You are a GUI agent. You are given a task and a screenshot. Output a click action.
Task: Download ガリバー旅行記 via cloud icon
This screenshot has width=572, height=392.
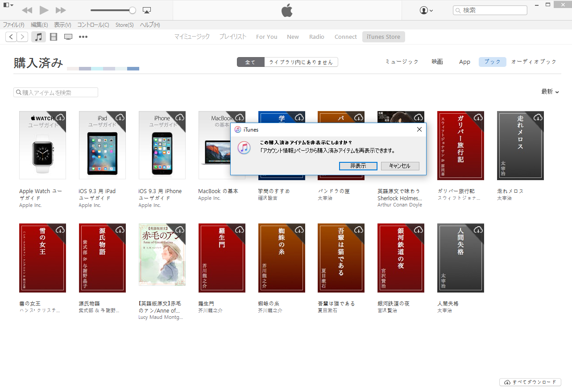click(x=478, y=117)
